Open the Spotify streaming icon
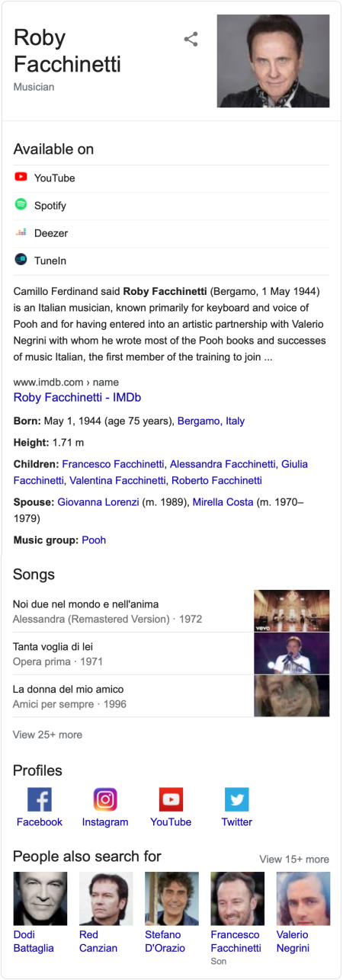Screen dimensions: 343x980 coord(21,204)
